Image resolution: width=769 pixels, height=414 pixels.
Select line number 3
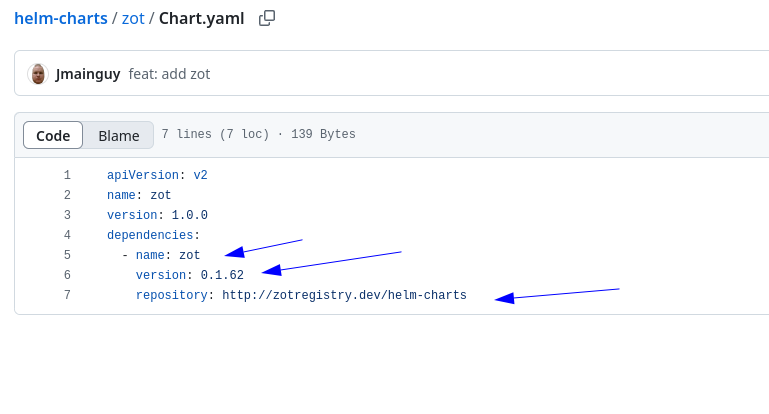(x=67, y=215)
